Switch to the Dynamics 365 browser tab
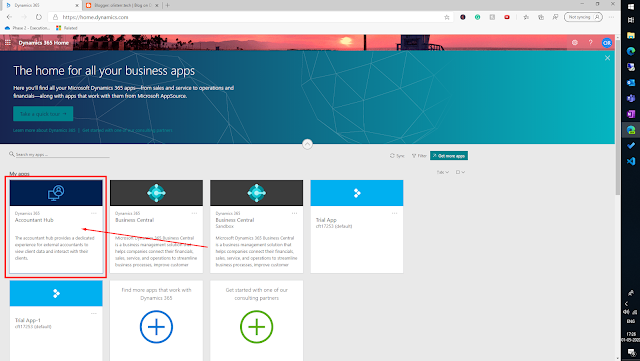 click(x=41, y=5)
